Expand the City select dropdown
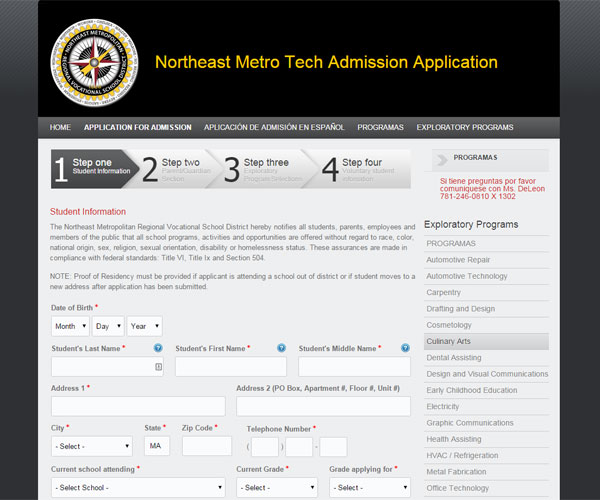The height and width of the screenshot is (500, 600). coord(92,446)
